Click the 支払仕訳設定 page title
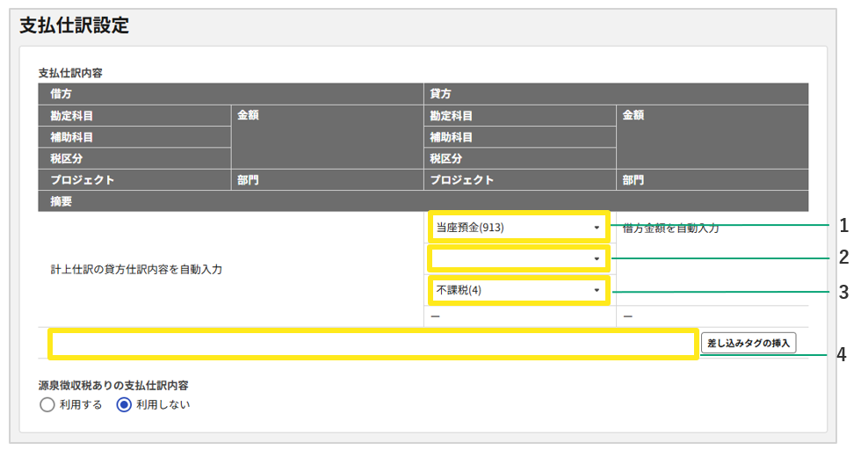Viewport: 868px width, 450px height. [74, 26]
